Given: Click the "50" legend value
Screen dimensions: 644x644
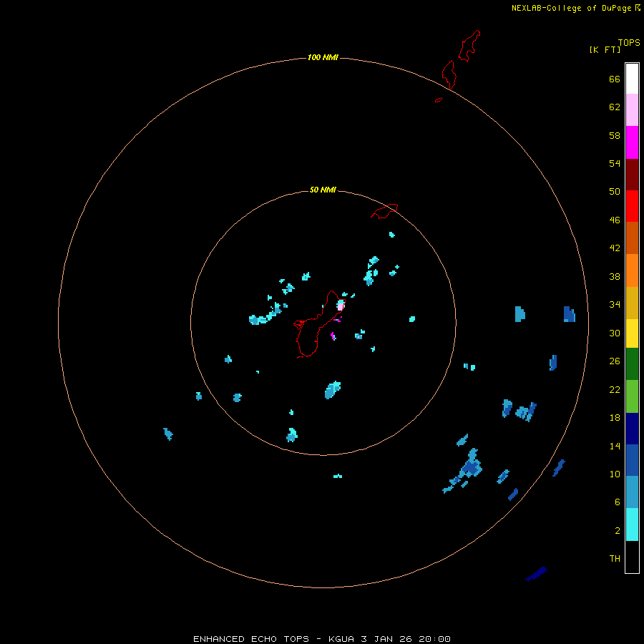Looking at the screenshot, I should click(x=615, y=192).
